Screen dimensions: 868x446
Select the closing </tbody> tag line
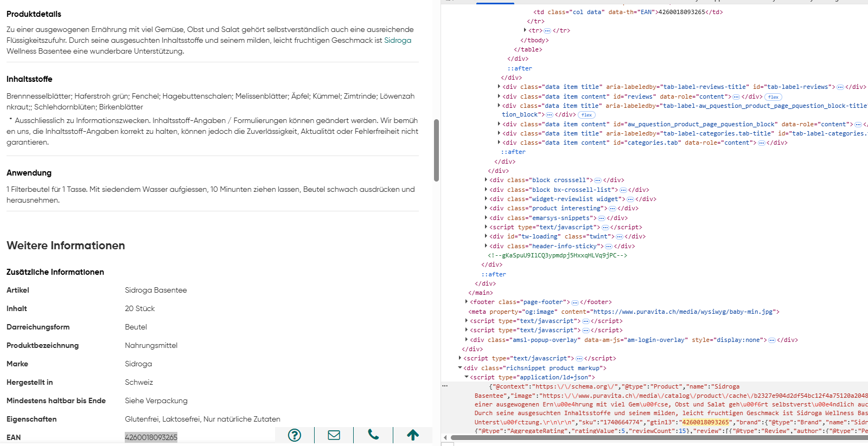coord(534,40)
